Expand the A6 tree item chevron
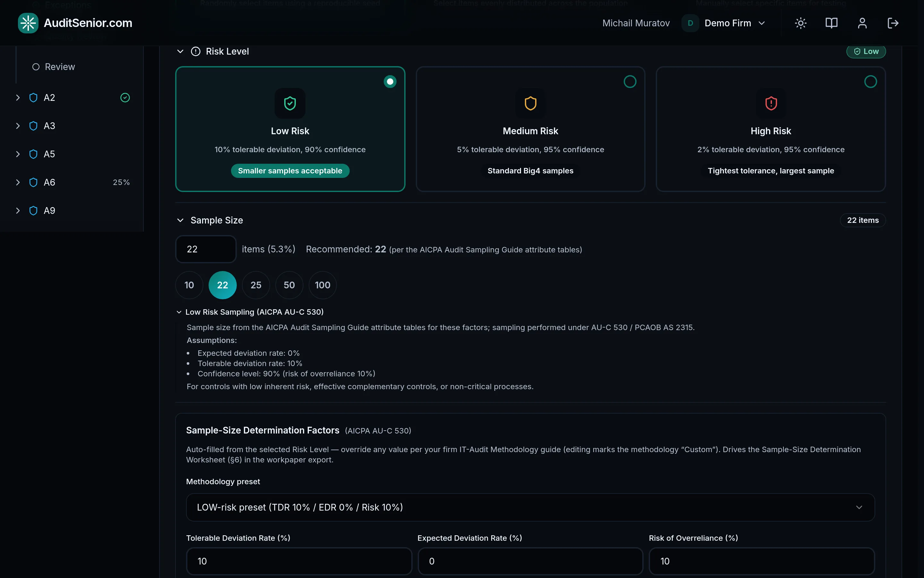 click(18, 182)
